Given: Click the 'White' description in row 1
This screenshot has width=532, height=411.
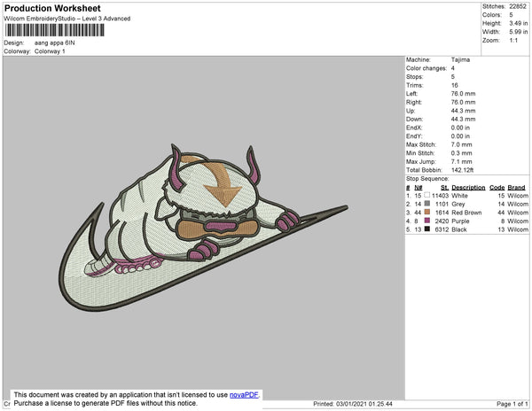Looking at the screenshot, I should pyautogui.click(x=459, y=196).
